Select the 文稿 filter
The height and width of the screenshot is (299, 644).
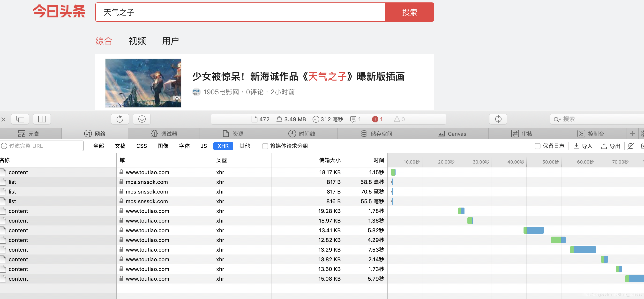click(120, 146)
